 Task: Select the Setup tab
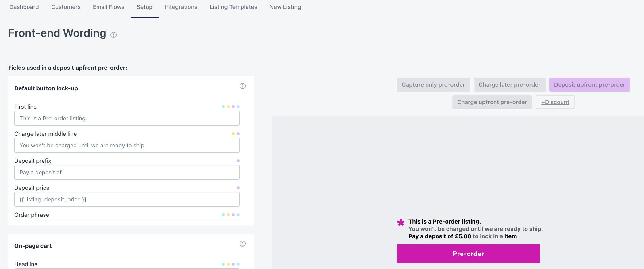(x=144, y=7)
